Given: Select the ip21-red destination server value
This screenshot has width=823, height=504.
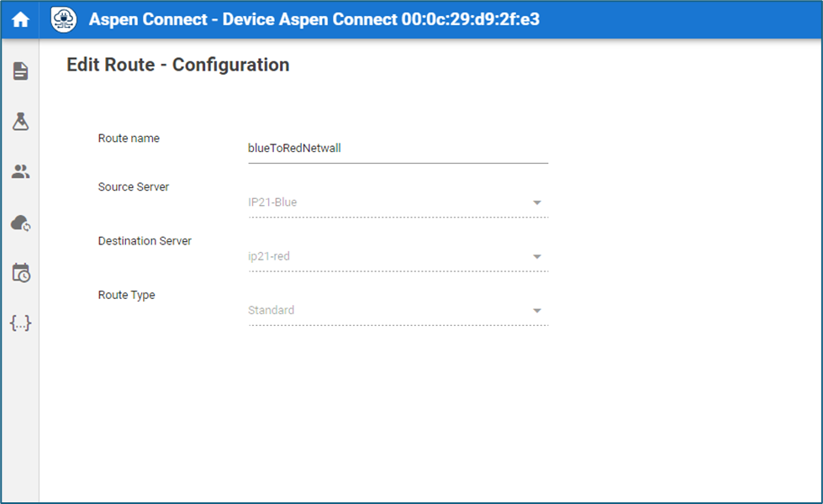Looking at the screenshot, I should click(x=269, y=256).
